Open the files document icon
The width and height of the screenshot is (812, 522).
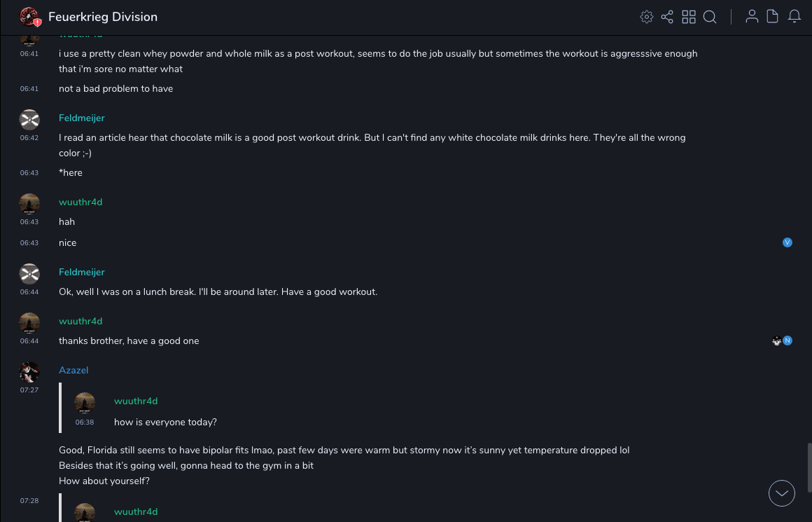coord(773,17)
